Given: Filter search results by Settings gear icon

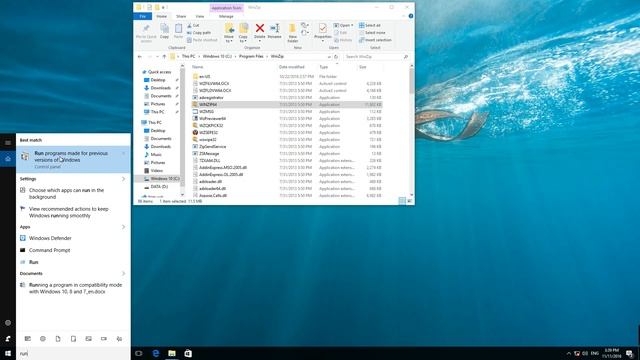Looking at the screenshot, I should tap(43, 339).
